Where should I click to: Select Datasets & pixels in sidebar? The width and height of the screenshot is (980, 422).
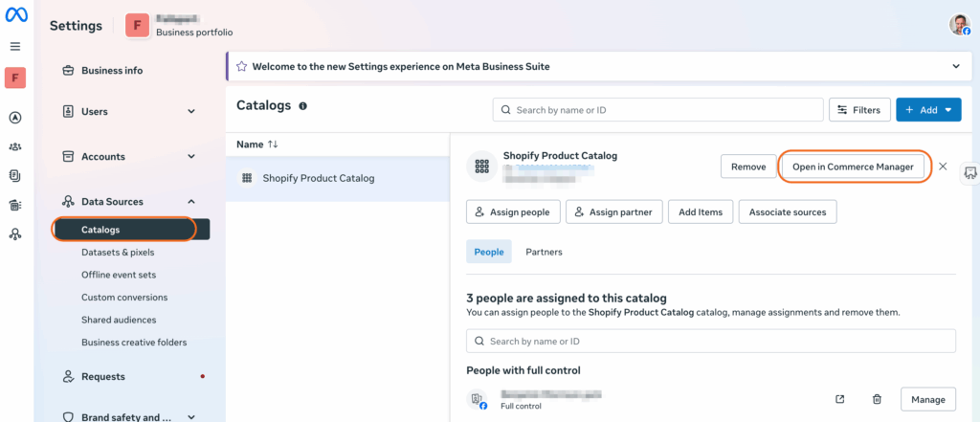pyautogui.click(x=118, y=253)
